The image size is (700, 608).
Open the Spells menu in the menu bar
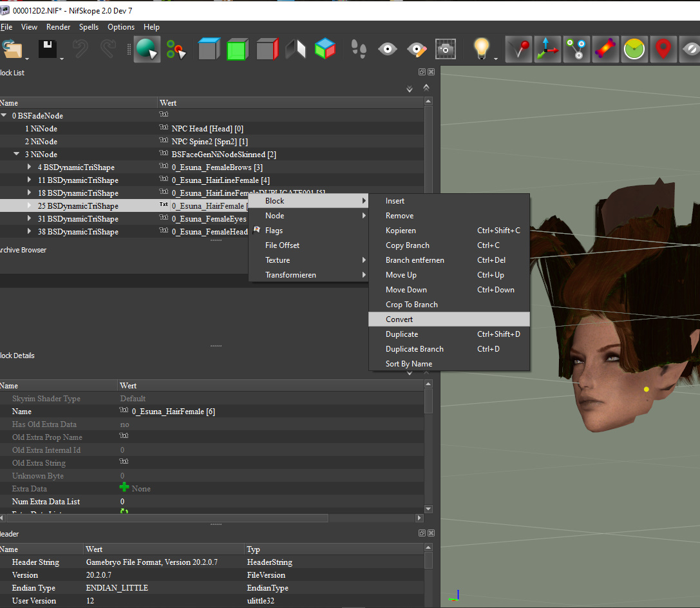[89, 27]
